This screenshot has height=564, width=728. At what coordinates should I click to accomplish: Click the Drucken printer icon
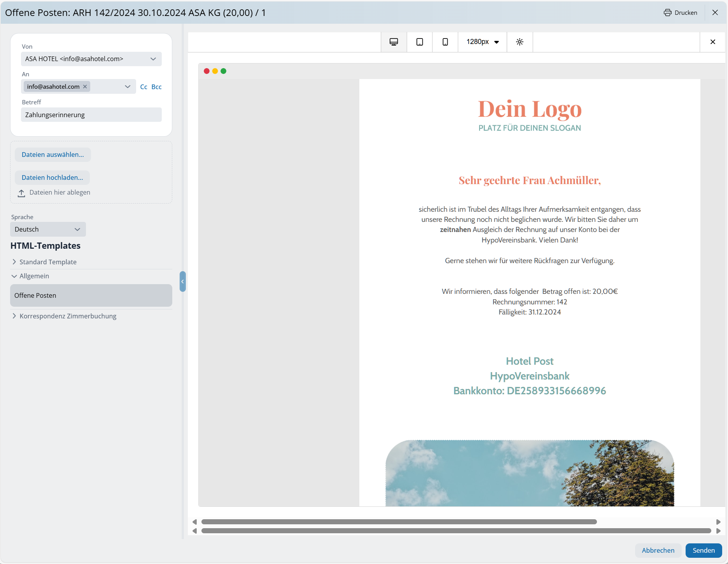click(667, 12)
